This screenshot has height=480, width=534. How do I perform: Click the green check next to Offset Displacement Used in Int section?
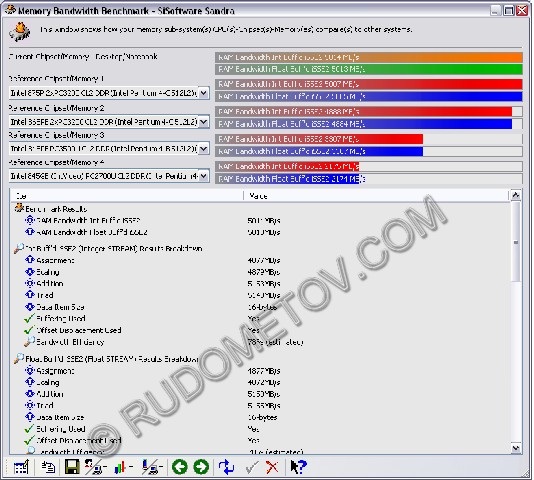[x=29, y=330]
